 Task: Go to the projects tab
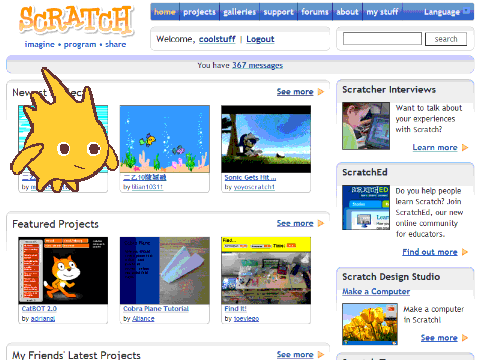tap(199, 12)
